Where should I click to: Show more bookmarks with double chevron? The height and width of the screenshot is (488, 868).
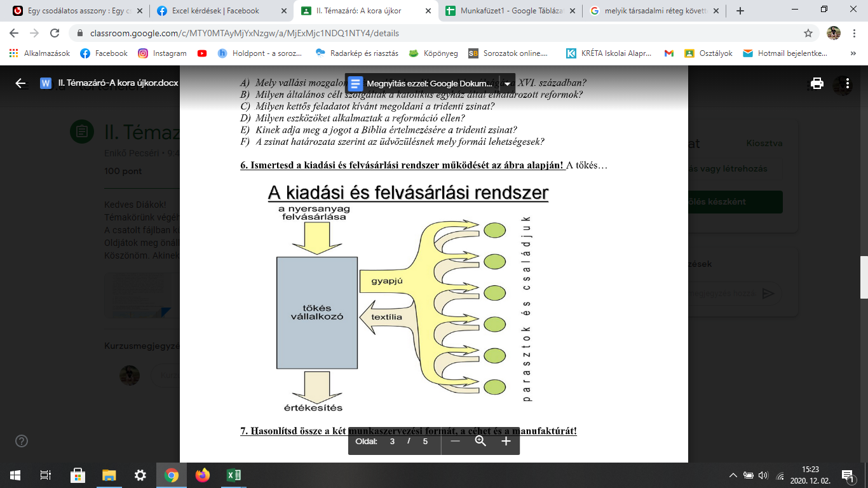(x=853, y=53)
